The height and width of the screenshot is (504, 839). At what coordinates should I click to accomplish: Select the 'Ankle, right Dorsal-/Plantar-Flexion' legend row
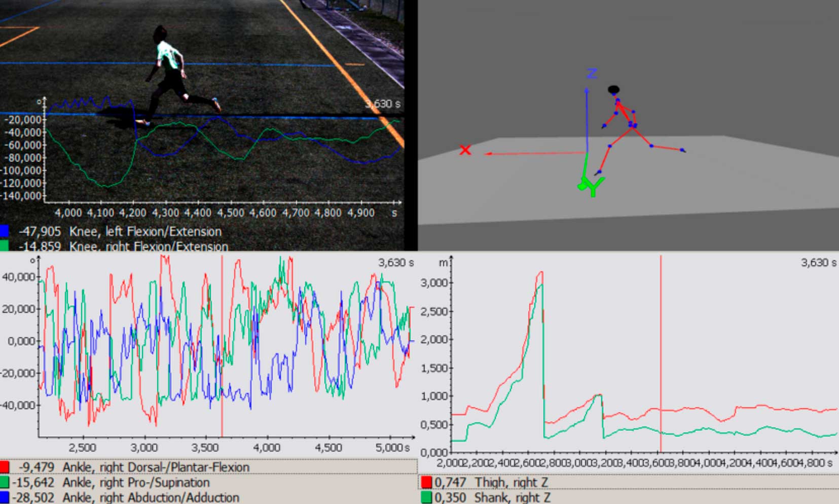click(x=156, y=467)
